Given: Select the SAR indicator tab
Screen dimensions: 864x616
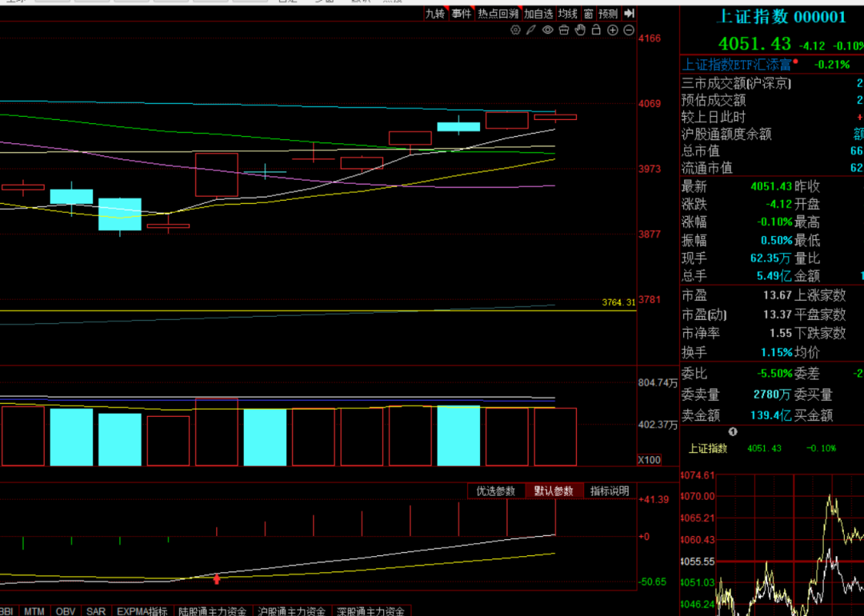Looking at the screenshot, I should (x=96, y=611).
